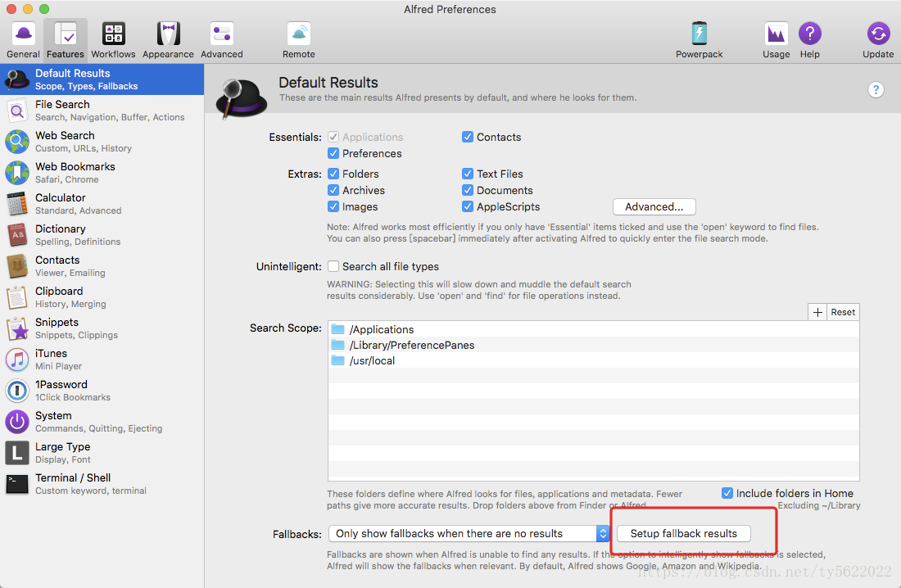Switch to the Appearance section
Viewport: 901px width, 588px height.
pyautogui.click(x=168, y=40)
